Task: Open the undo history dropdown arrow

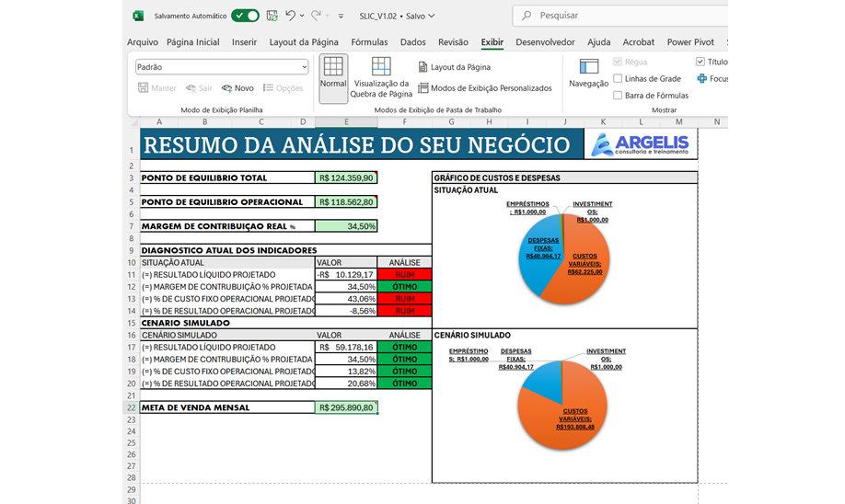Action: pos(302,16)
